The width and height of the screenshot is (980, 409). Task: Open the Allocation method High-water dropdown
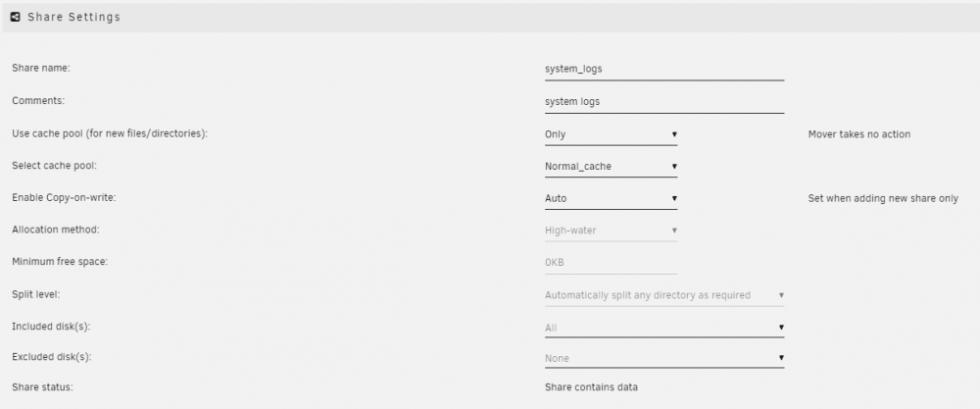[x=612, y=230]
